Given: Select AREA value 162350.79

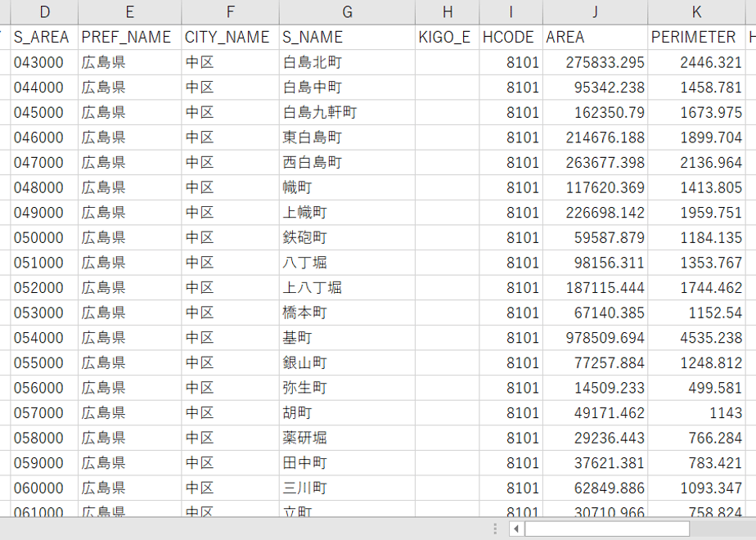Looking at the screenshot, I should (x=596, y=112).
